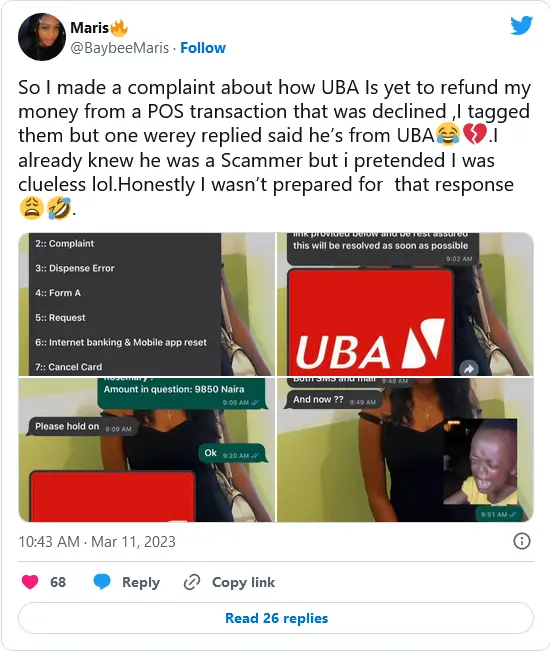This screenshot has width=550, height=651.
Task: Open Maris profile avatar picture
Action: coord(42,37)
